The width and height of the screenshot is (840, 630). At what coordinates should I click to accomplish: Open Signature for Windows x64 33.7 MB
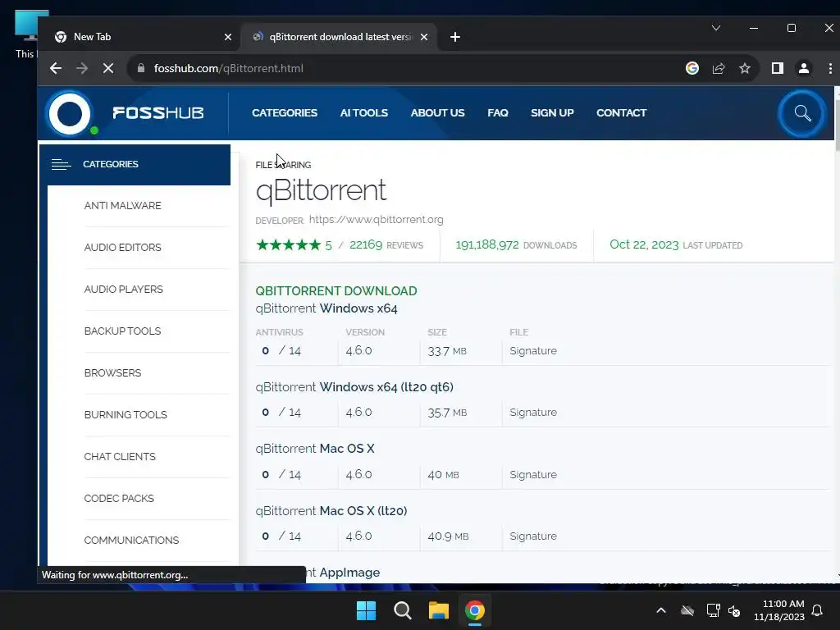533,351
